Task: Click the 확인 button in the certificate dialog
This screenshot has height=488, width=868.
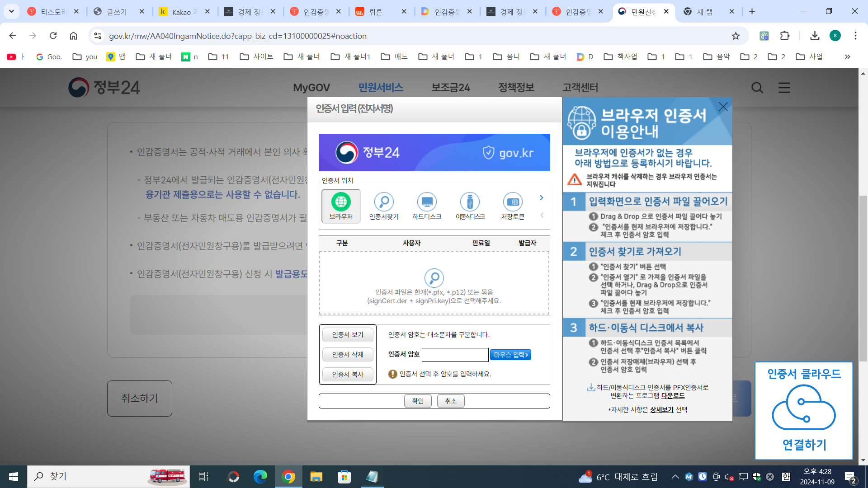Action: coord(418,401)
